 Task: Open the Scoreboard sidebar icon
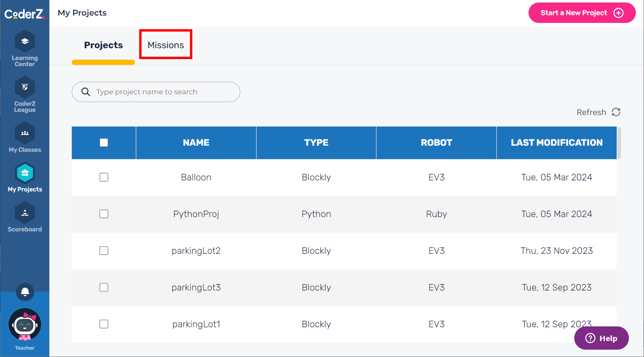coord(25,213)
